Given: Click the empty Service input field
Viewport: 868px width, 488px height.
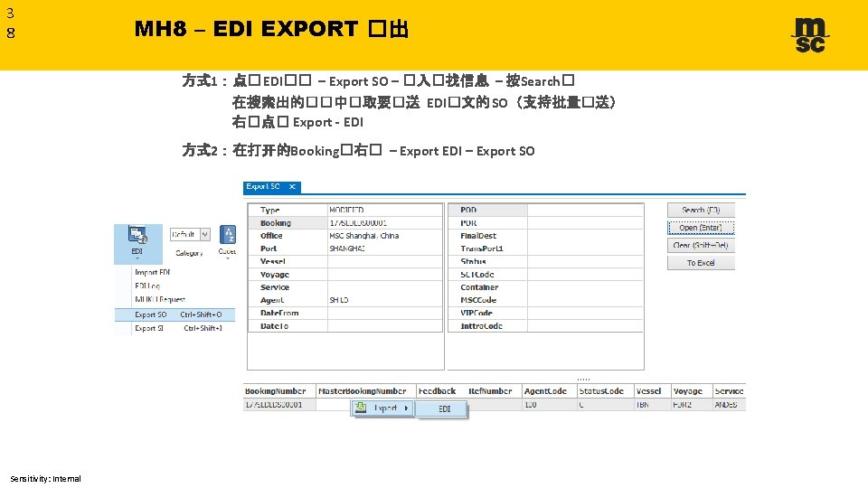Looking at the screenshot, I should tap(385, 287).
